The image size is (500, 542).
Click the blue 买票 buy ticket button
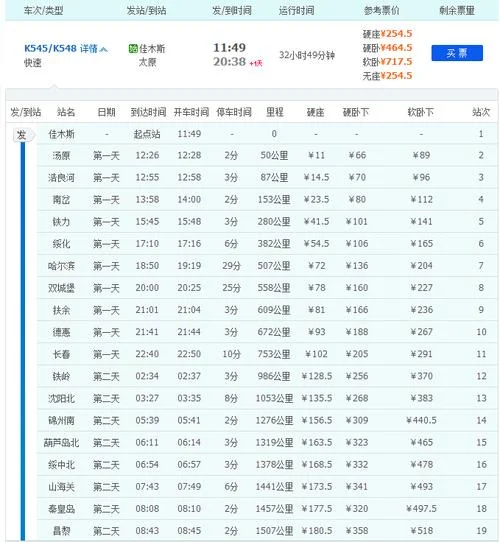click(457, 53)
